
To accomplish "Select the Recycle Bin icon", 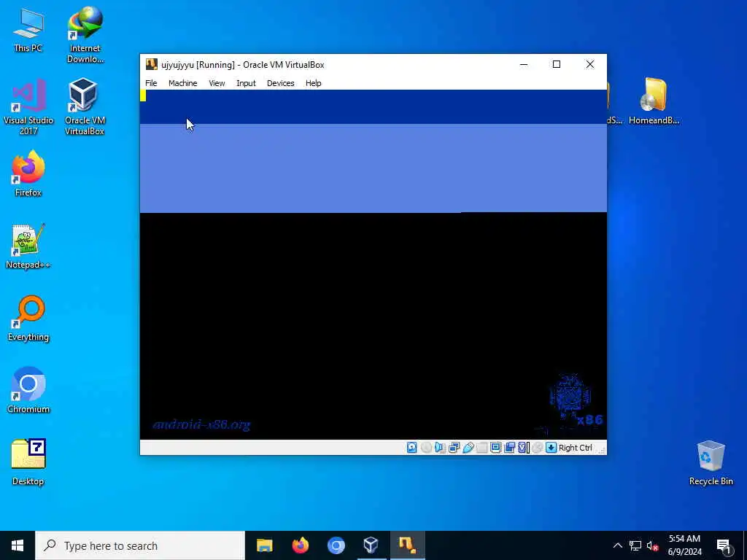I will click(x=711, y=463).
